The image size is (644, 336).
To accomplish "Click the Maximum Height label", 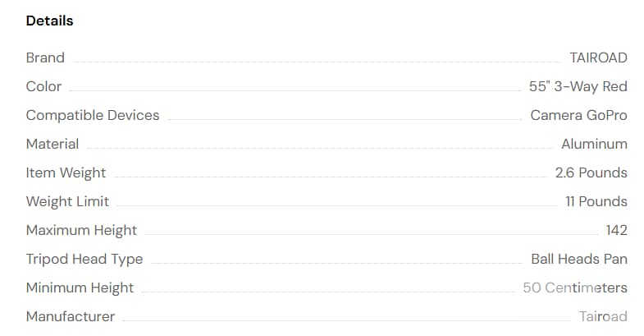I will tap(81, 231).
